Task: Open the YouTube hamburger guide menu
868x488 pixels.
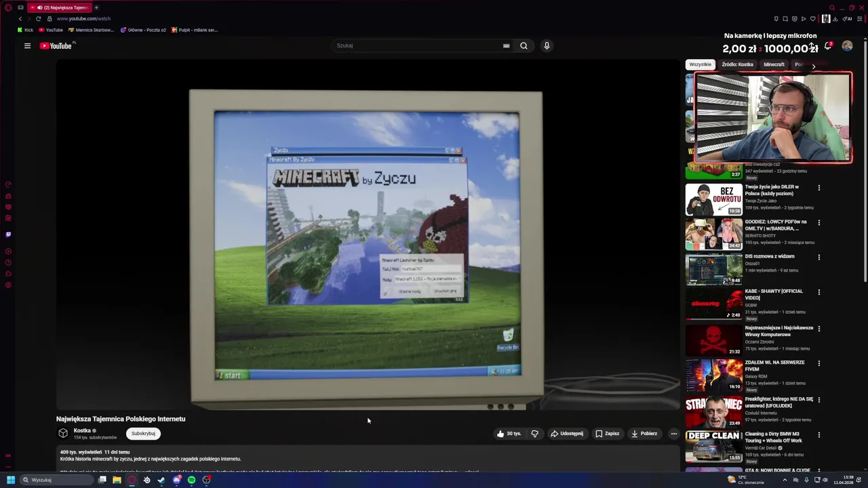Action: pos(27,46)
